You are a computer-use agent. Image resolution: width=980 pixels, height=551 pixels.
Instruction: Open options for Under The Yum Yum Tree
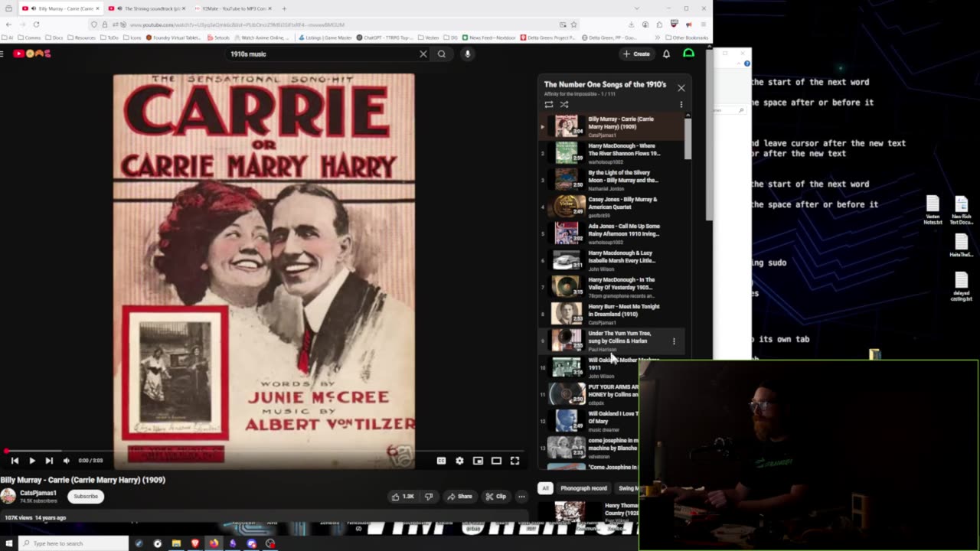(x=674, y=341)
